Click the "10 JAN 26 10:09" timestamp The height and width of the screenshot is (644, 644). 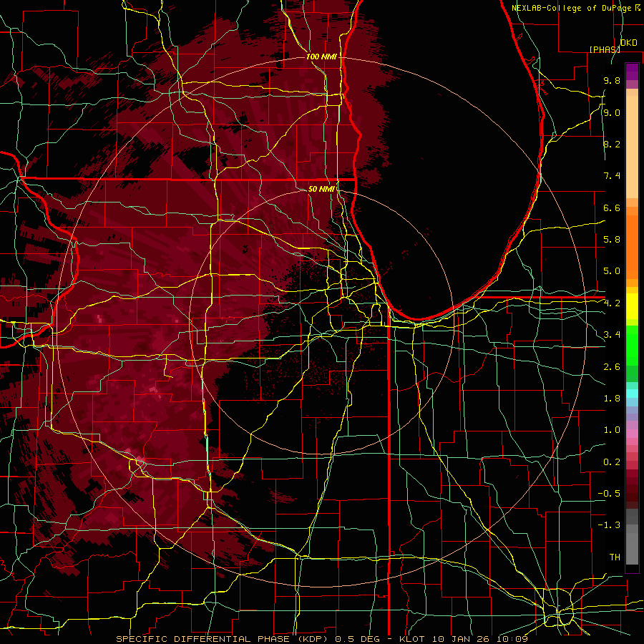point(479,639)
